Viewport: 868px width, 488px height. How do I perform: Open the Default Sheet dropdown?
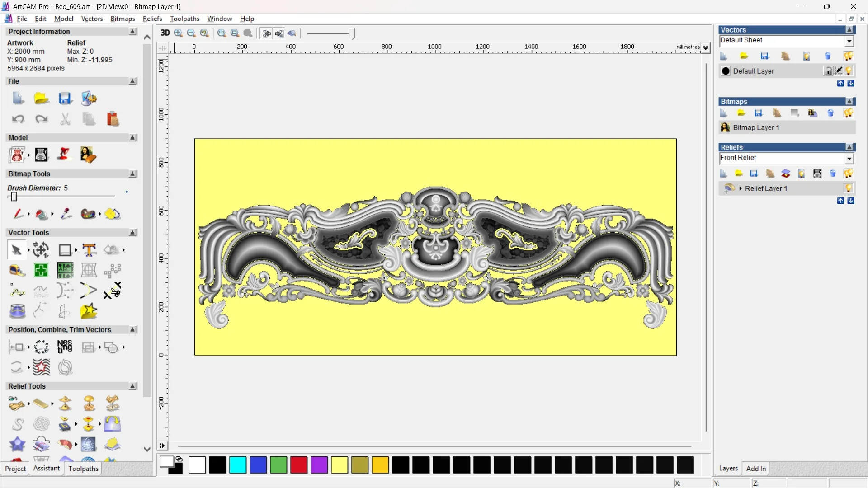tap(849, 41)
